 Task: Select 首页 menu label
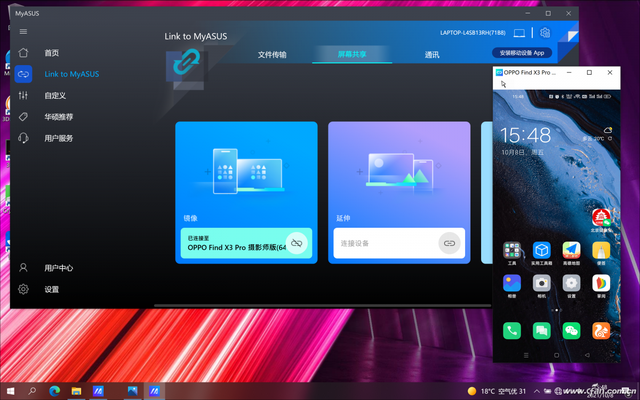pyautogui.click(x=51, y=53)
